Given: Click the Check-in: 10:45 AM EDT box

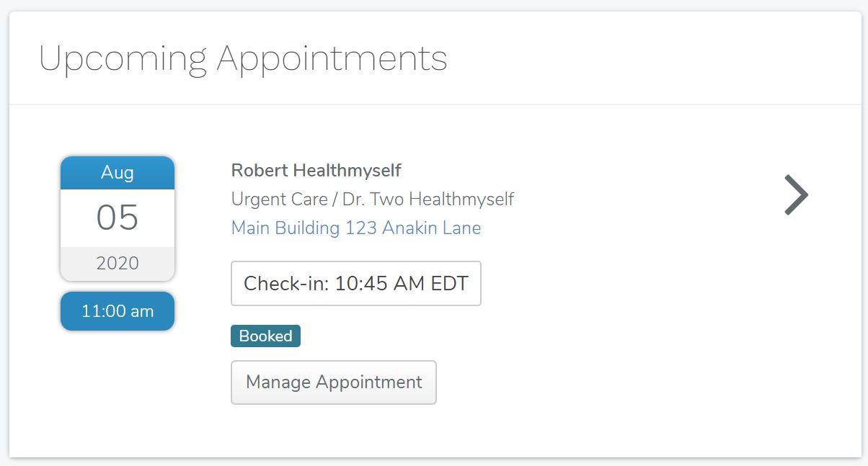Looking at the screenshot, I should (356, 283).
